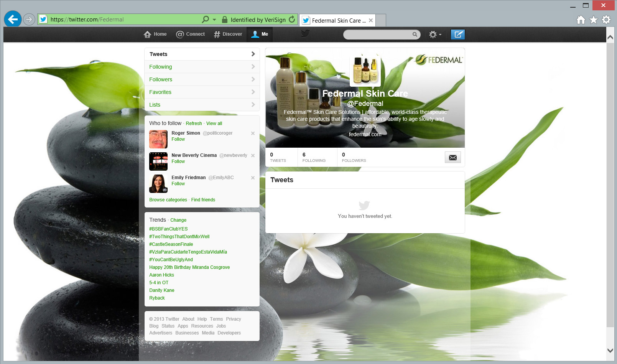Open the Danity Kane trend

[162, 290]
